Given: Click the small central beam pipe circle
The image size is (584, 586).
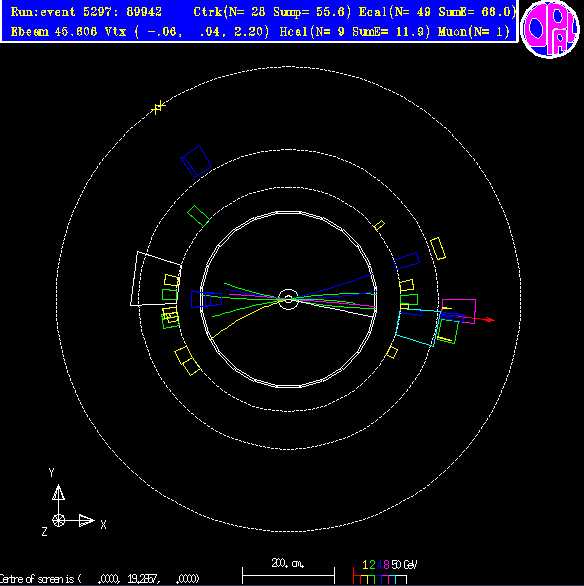Looking at the screenshot, I should [x=288, y=299].
